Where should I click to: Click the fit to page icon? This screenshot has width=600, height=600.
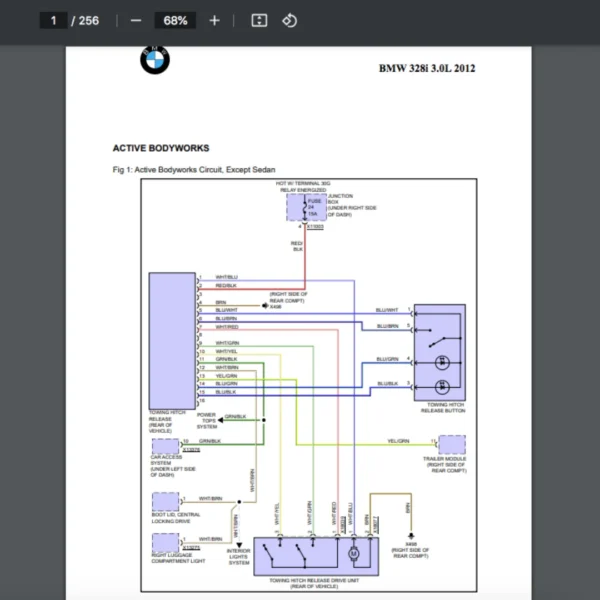click(x=258, y=20)
